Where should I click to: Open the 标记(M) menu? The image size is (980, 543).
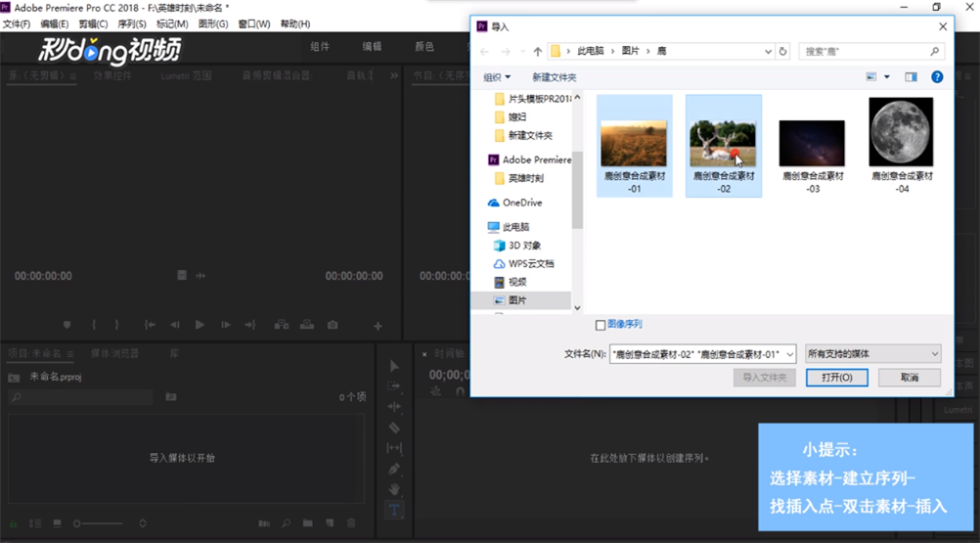[172, 23]
